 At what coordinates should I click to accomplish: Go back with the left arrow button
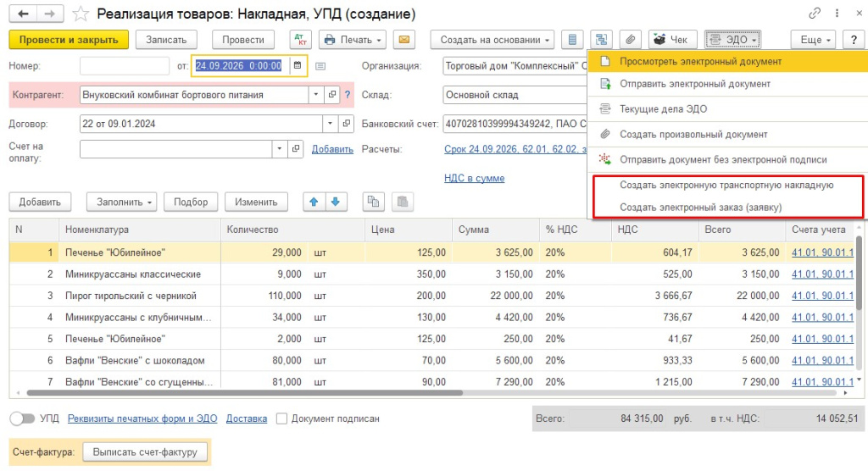[23, 14]
